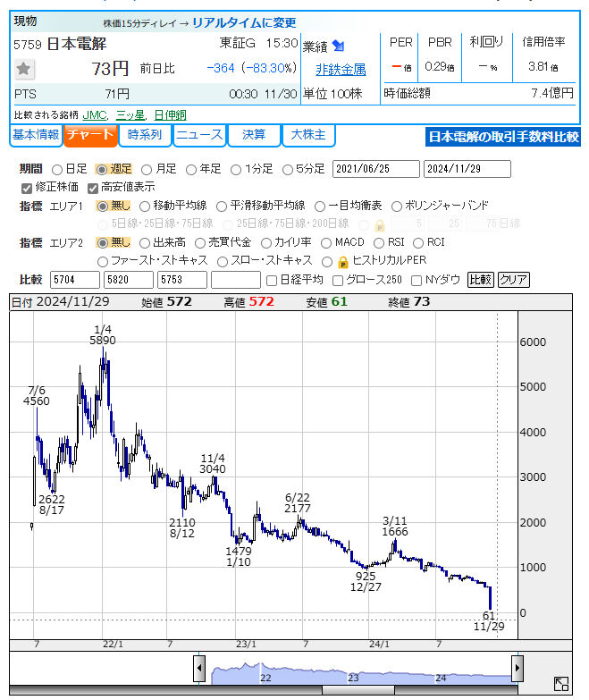This screenshot has width=589, height=700.
Task: Open 基本情報 tab
Action: [36, 135]
